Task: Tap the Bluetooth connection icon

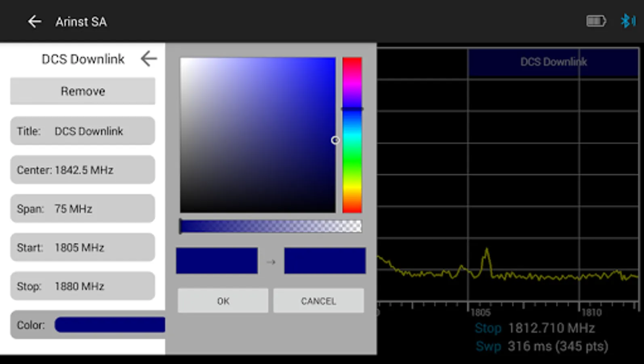Action: (628, 21)
